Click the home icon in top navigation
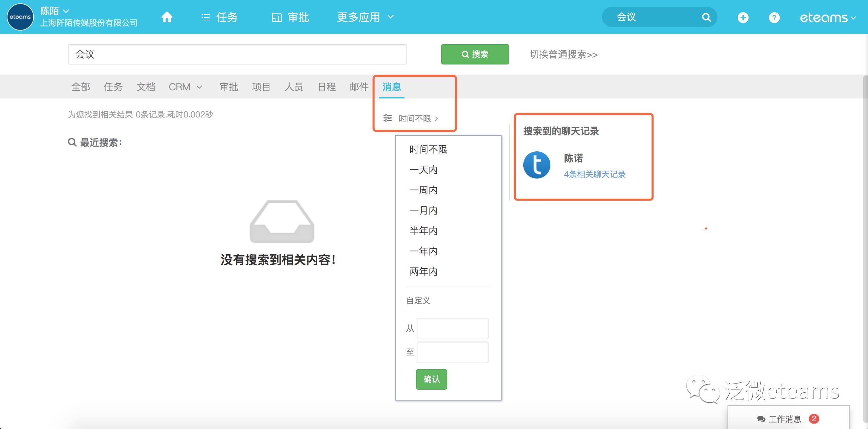Viewport: 868px width, 429px height. pos(167,17)
